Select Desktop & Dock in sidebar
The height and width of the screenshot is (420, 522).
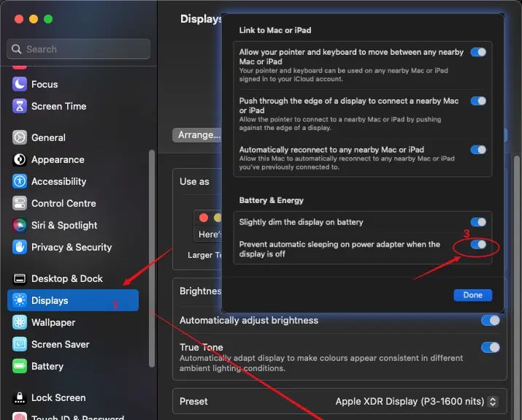tap(73, 278)
